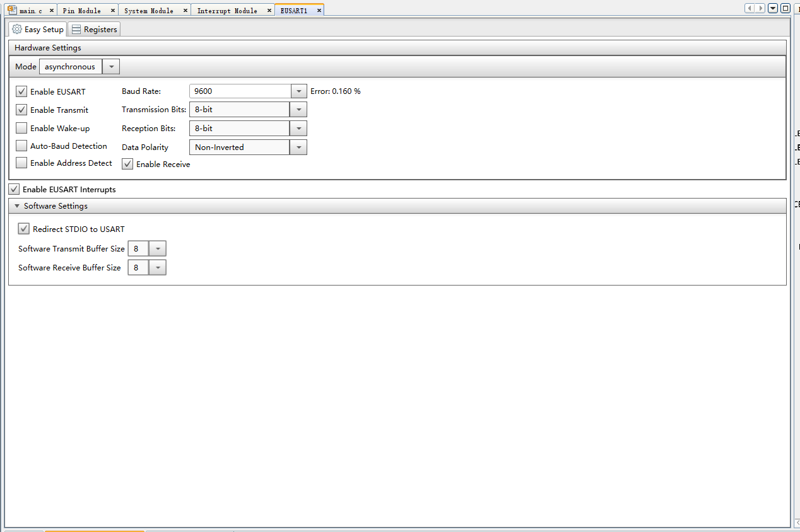Check the Auto-Baud Detection checkbox
Screen dimensions: 800x532
tap(21, 146)
